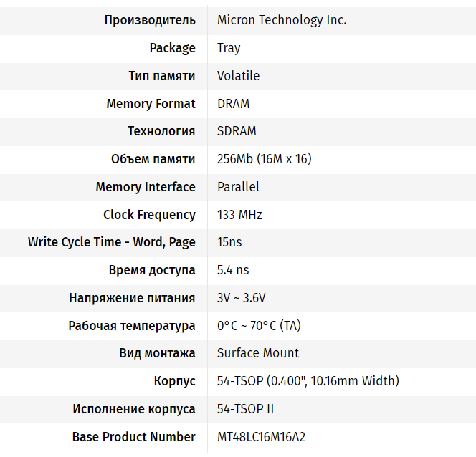Click the Micron Technology Inc. manufacturer value
Screen dimensions: 476x457
pyautogui.click(x=282, y=20)
